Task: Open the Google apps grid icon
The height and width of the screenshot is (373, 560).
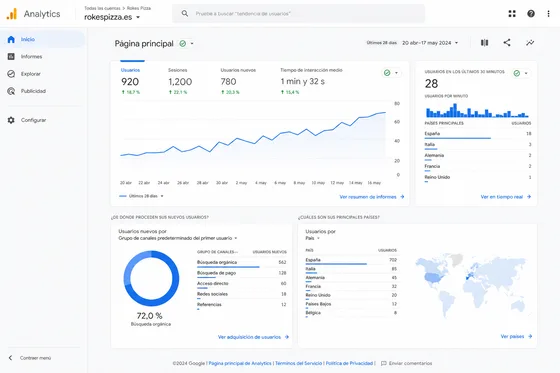Action: pyautogui.click(x=512, y=14)
